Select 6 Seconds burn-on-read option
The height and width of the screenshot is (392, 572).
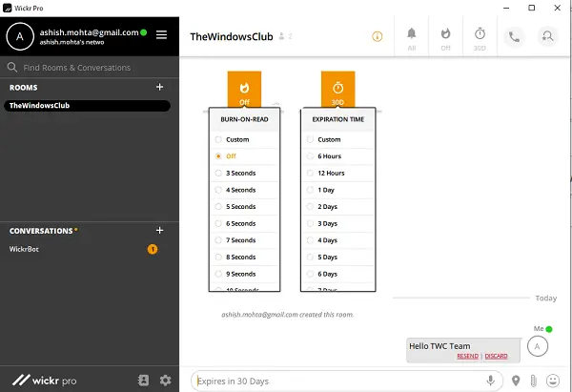coord(244,223)
